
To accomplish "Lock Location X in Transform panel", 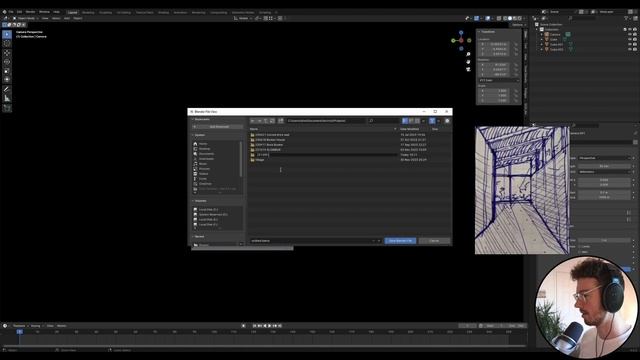I will coord(516,44).
